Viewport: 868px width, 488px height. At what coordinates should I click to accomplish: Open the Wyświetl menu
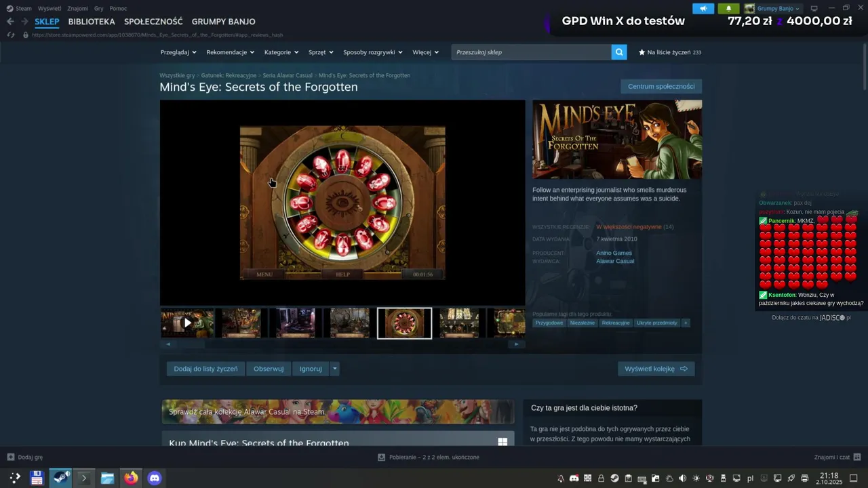(50, 8)
